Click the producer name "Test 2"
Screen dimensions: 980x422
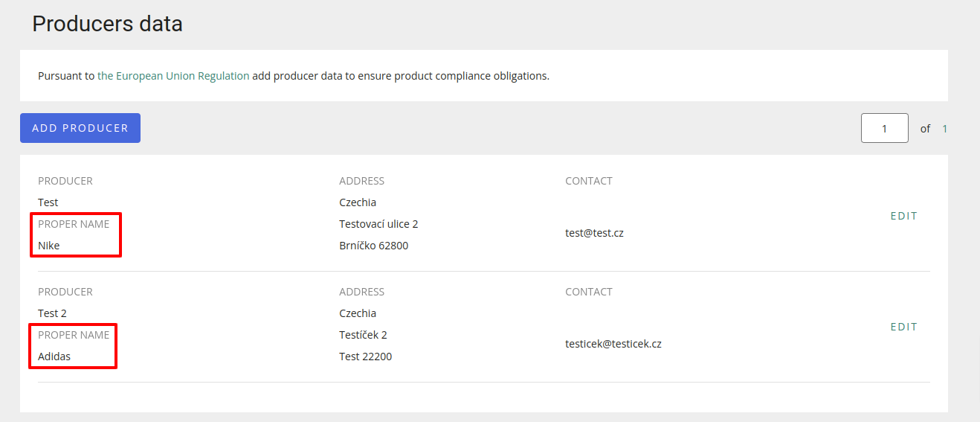point(52,313)
